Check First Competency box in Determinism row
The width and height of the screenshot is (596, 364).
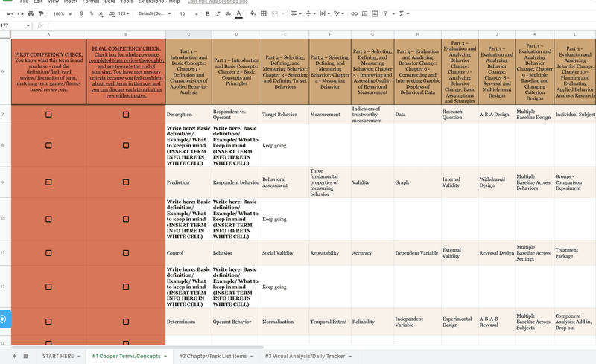(x=48, y=322)
